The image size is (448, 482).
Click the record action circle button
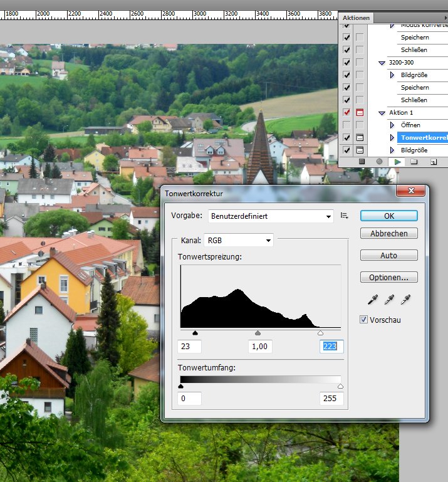tap(379, 161)
